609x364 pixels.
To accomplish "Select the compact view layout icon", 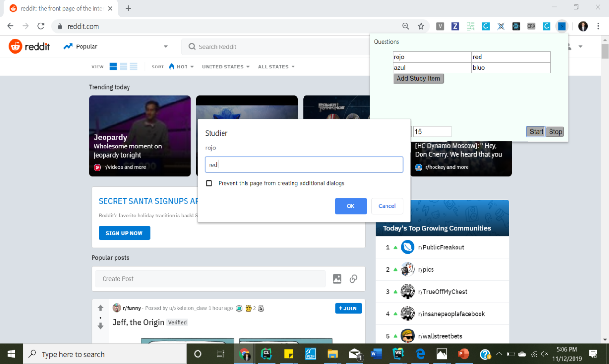I will coord(133,67).
